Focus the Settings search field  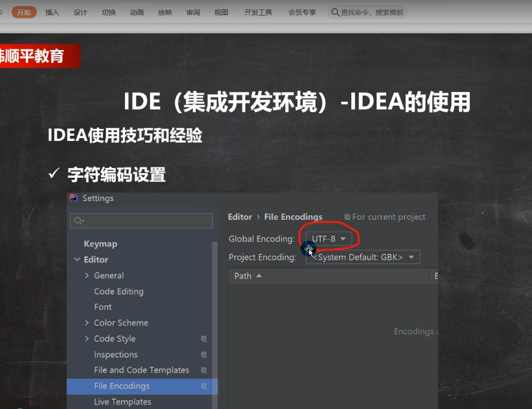coord(142,221)
